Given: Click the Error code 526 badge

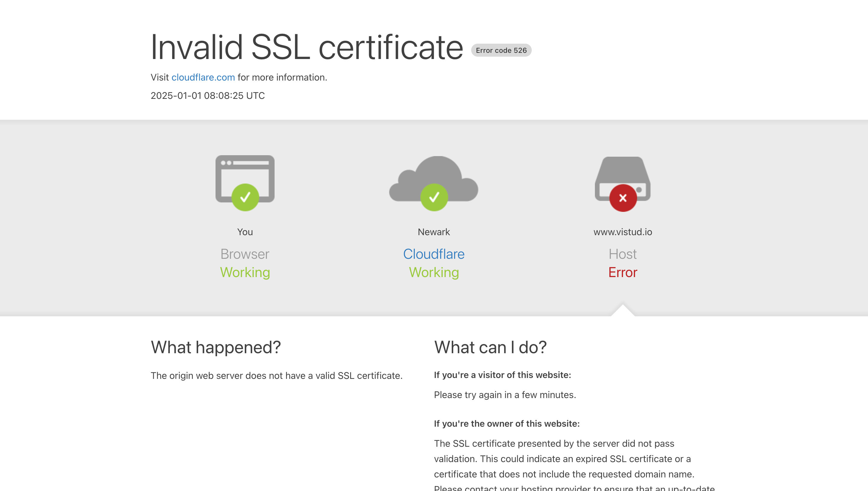Looking at the screenshot, I should click(501, 50).
